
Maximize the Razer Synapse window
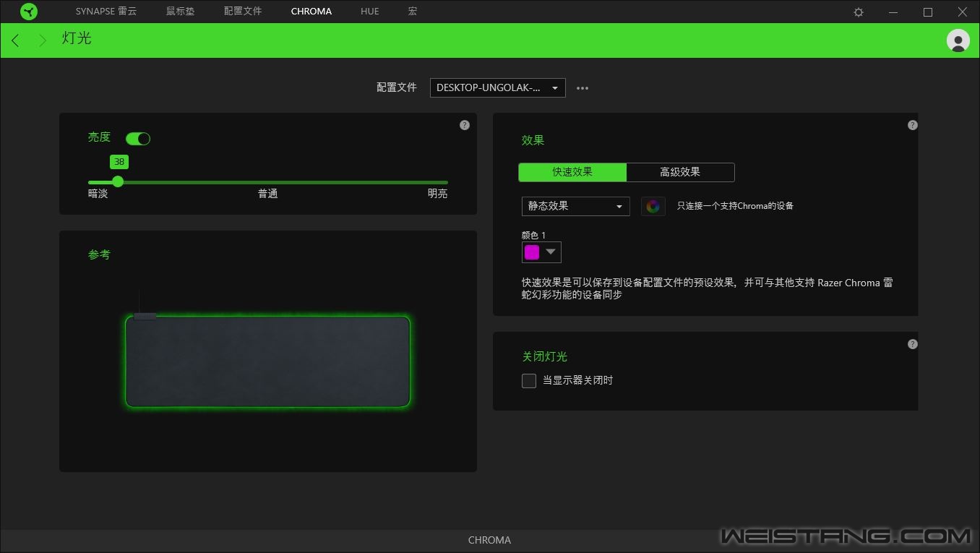click(x=928, y=12)
